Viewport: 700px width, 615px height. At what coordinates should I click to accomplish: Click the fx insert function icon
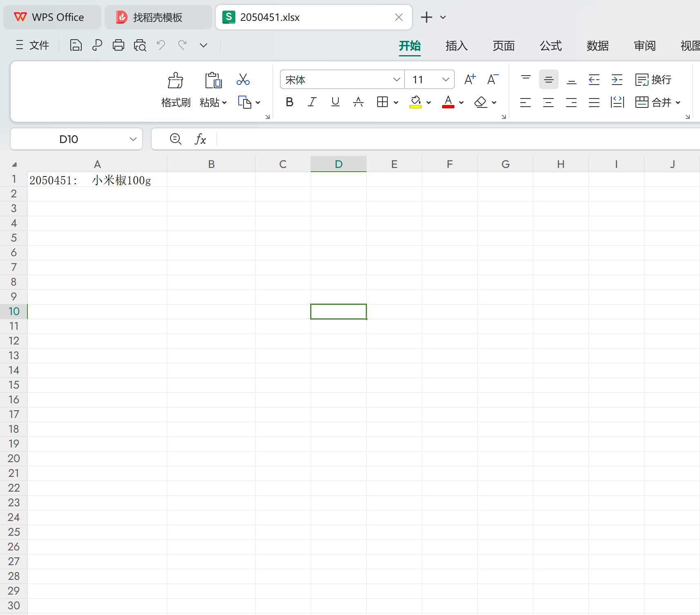(200, 139)
